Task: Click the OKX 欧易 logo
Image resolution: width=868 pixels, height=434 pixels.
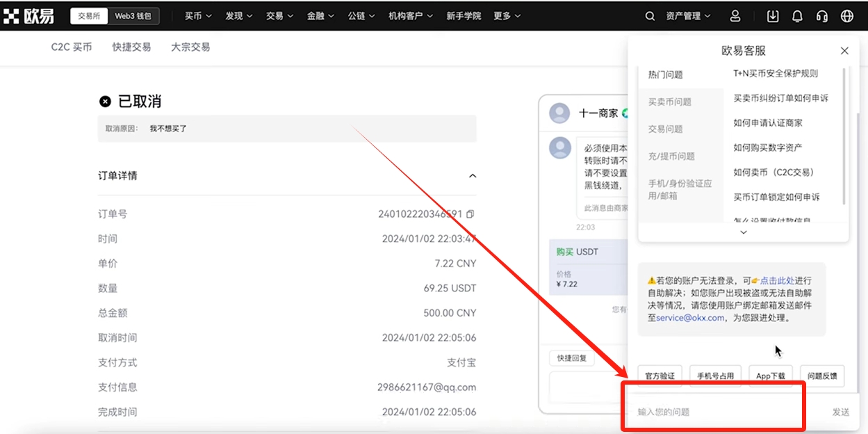Action: click(x=28, y=16)
